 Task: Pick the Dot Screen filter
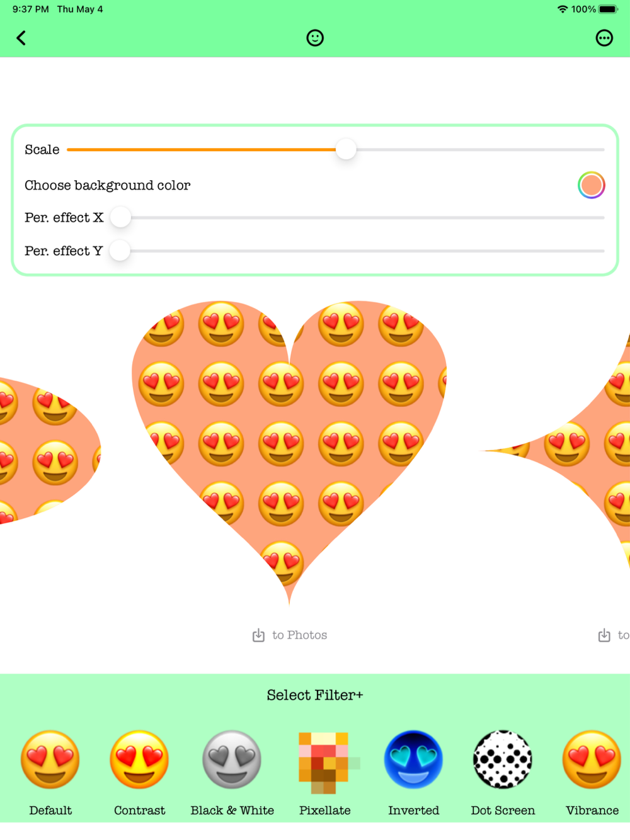pyautogui.click(x=503, y=760)
